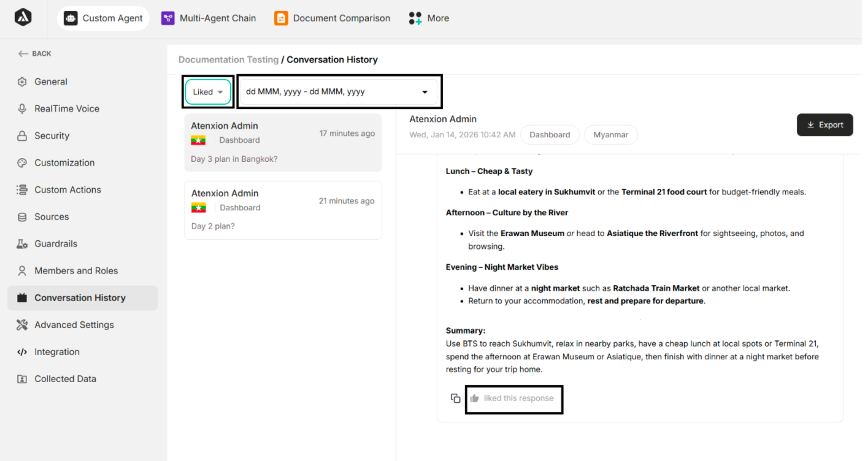
Task: Click the thumbs-up liked response icon
Action: click(474, 398)
